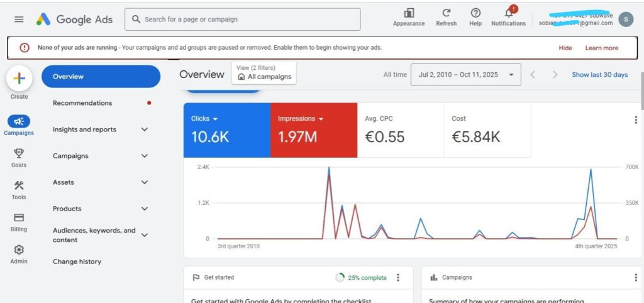Open Admin gear icon

[19, 250]
